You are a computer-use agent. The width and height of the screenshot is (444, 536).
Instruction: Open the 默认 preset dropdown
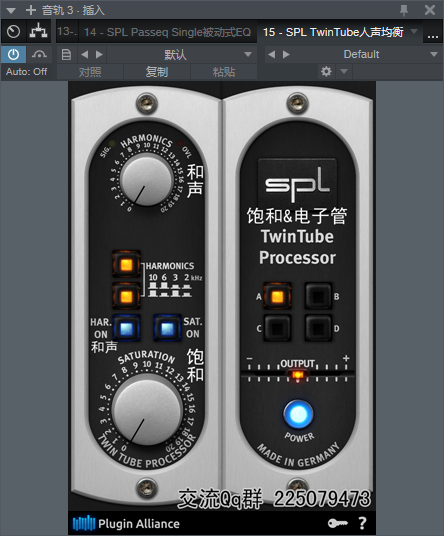(181, 54)
